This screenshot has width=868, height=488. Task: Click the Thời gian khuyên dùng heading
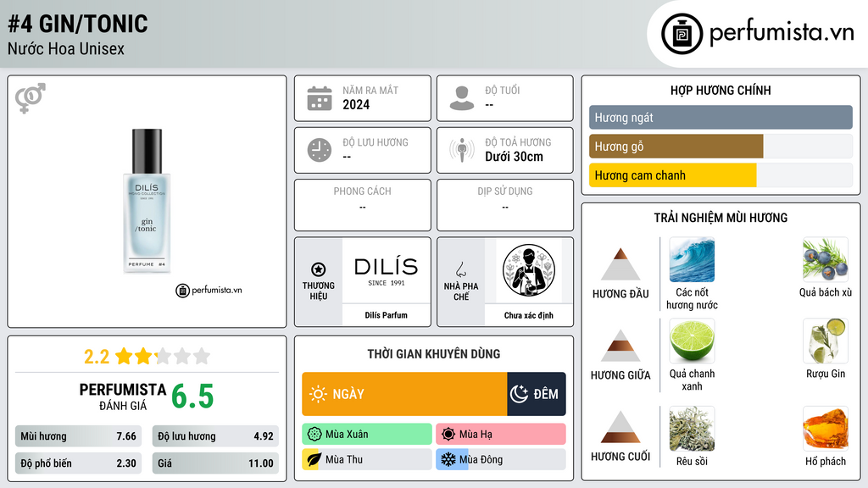[x=434, y=354]
